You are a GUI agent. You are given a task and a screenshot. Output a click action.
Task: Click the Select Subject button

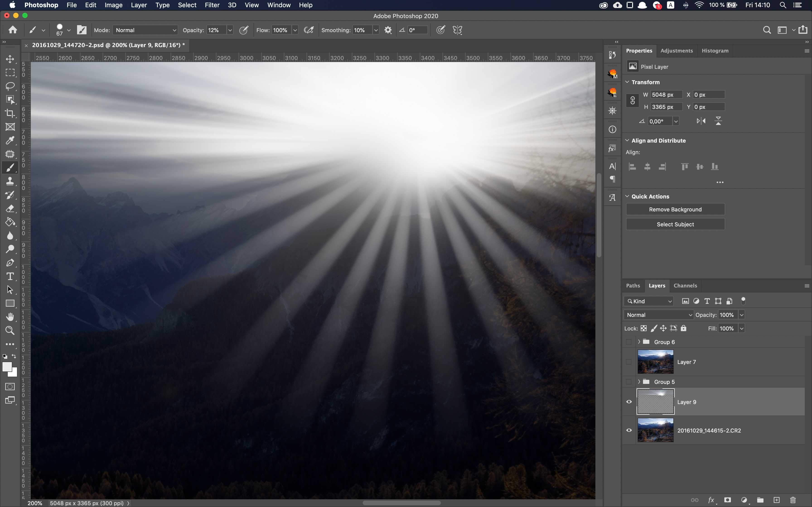[675, 224]
